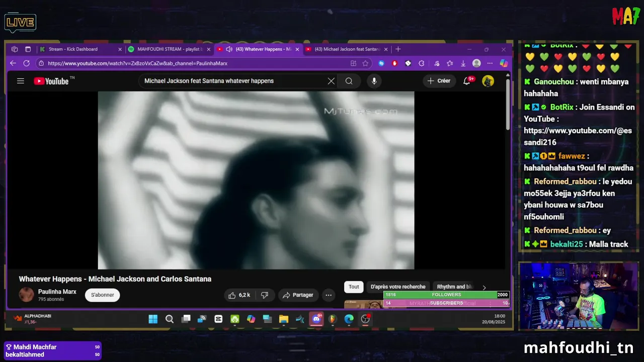The height and width of the screenshot is (362, 644).
Task: Open the YouTube hamburger guide menu
Action: click(20, 81)
